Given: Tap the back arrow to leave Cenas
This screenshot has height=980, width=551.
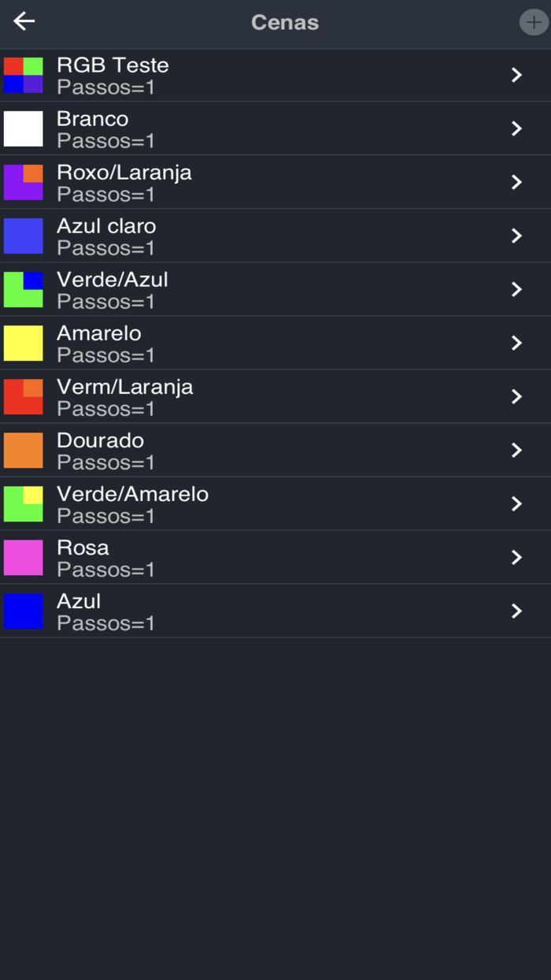Looking at the screenshot, I should 23,21.
